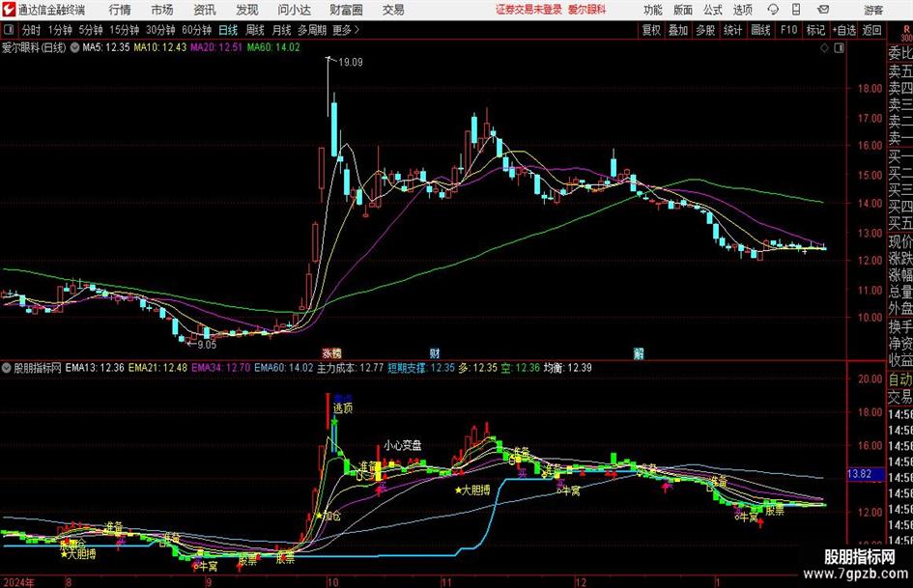The width and height of the screenshot is (913, 588).
Task: Click the 短期支撑: 12.35 indicator value
Action: tap(421, 368)
